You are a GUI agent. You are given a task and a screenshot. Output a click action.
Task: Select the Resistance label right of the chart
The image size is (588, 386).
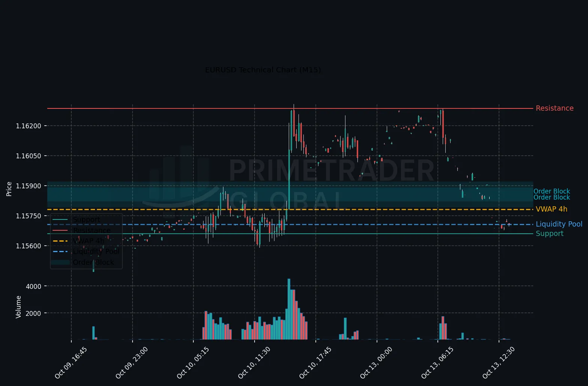pyautogui.click(x=555, y=108)
